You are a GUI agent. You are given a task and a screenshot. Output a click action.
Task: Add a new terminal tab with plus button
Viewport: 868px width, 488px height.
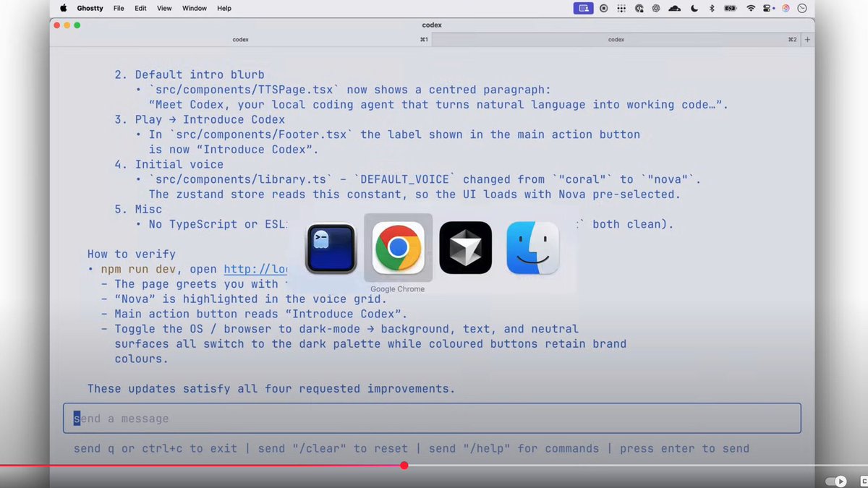(807, 40)
